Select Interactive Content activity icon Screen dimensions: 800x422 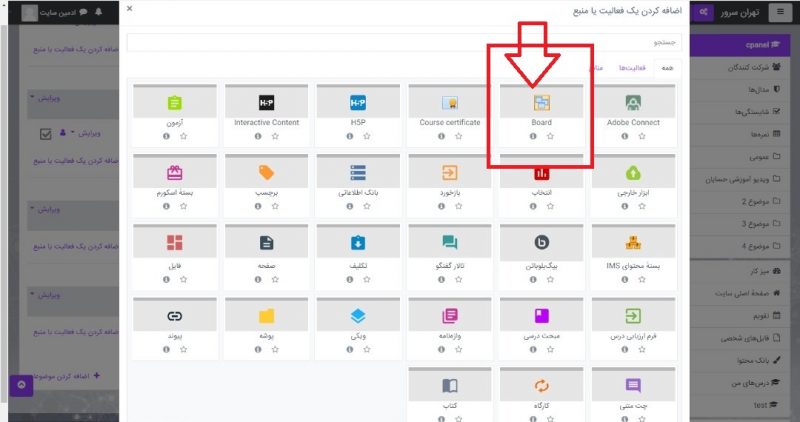266,103
